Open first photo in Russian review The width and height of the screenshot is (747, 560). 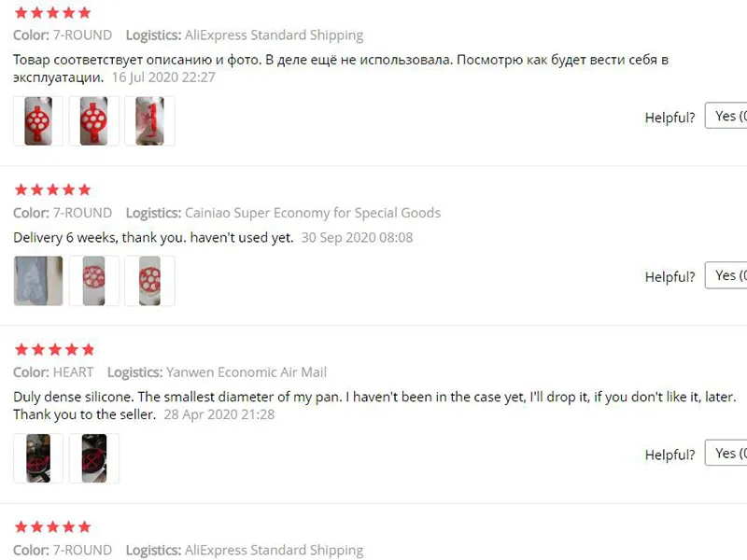click(x=38, y=121)
